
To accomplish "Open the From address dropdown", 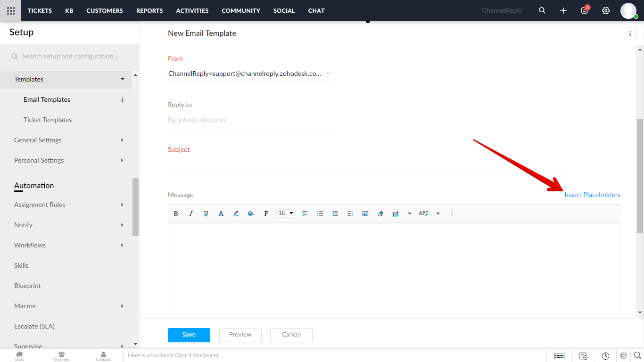I will click(x=328, y=74).
